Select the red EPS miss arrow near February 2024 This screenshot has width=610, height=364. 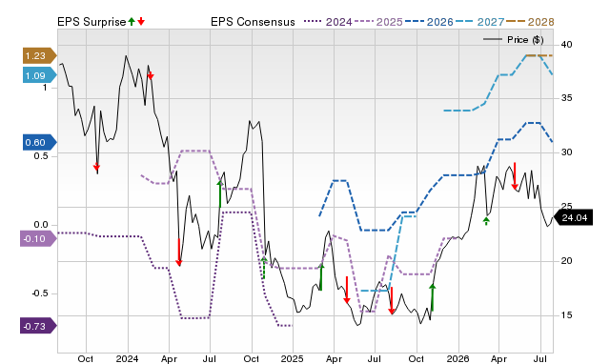[x=151, y=75]
